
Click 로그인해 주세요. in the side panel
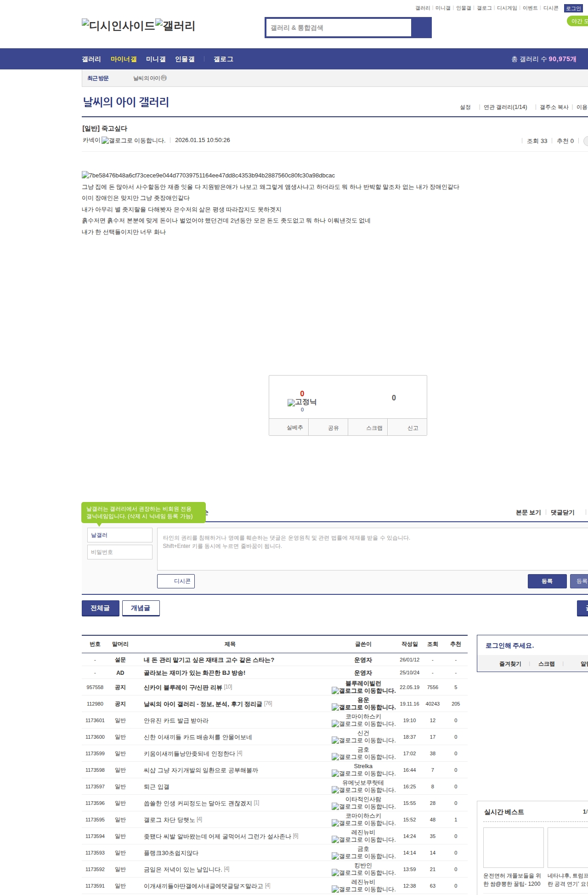(x=509, y=645)
